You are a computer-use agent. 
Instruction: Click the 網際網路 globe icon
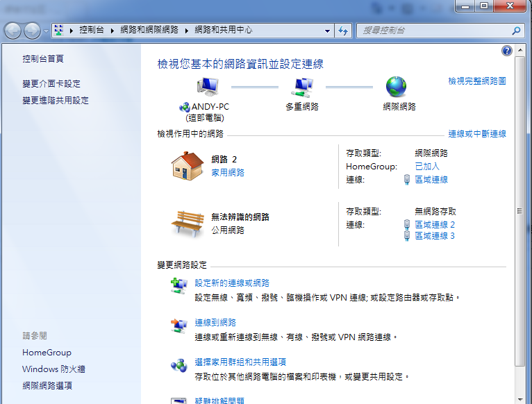click(396, 87)
